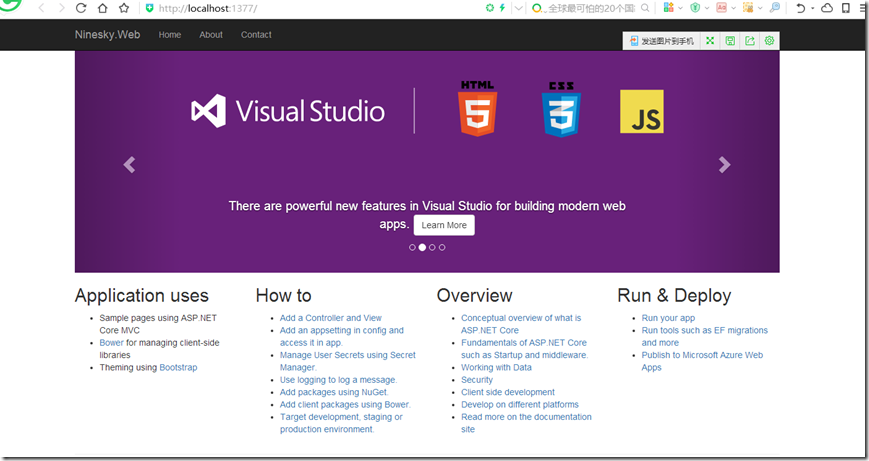This screenshot has width=869, height=461.
Task: Expand the address bar history chevron
Action: 519,8
